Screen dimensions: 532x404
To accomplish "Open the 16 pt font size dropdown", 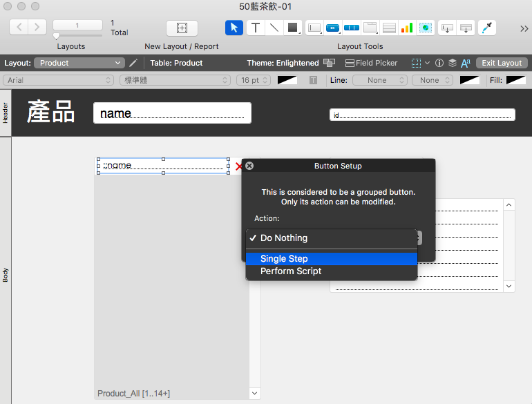I will pyautogui.click(x=254, y=80).
